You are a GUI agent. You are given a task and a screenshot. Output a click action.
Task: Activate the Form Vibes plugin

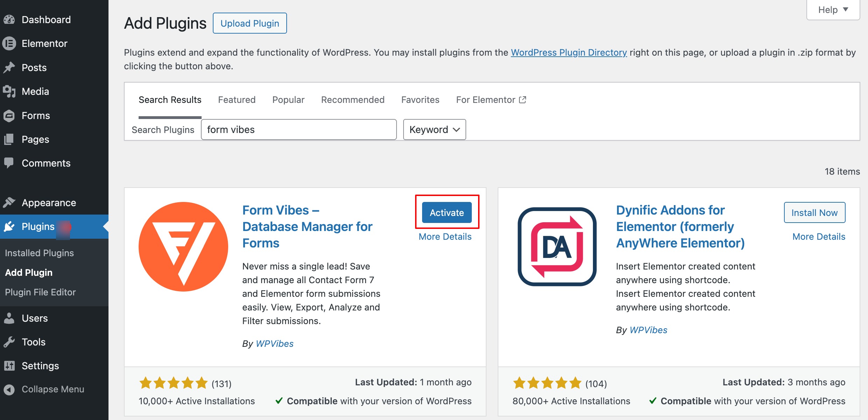[x=447, y=212]
